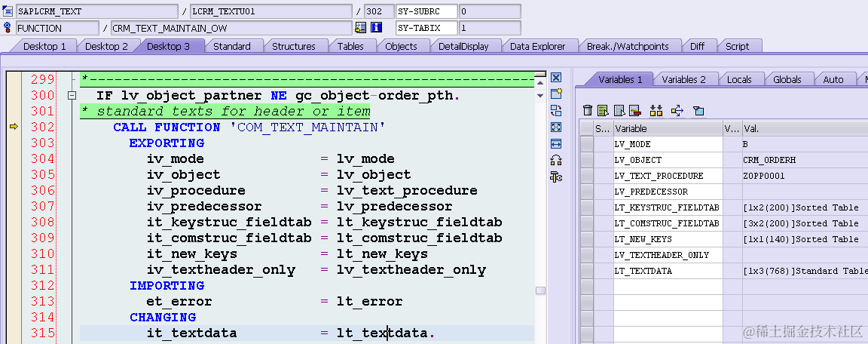Click the LT_NEW_KEYS variable cell
Image resolution: width=868 pixels, height=344 pixels.
668,239
